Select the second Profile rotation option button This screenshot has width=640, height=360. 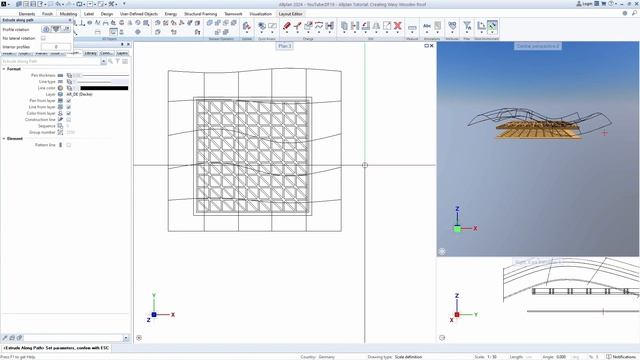tap(56, 29)
